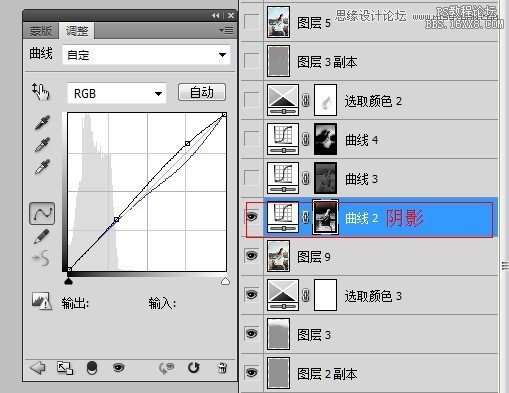Select the 图层 9 thumbnail
Screen dimensions: 509x393
pyautogui.click(x=278, y=256)
